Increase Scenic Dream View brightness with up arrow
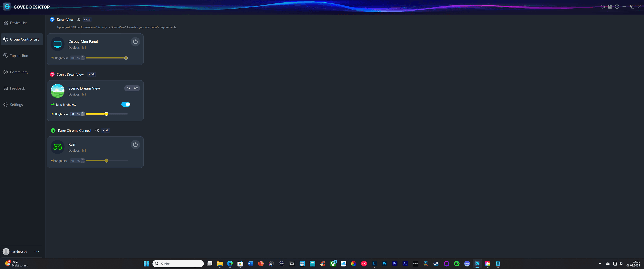This screenshot has width=644, height=269. pyautogui.click(x=83, y=113)
